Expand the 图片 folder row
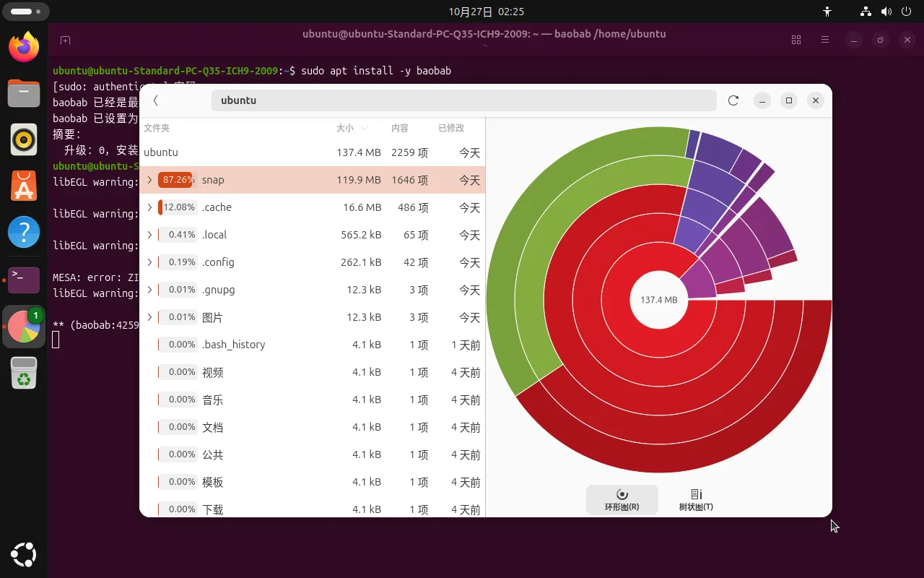Screen dimensions: 924x578 [x=149, y=317]
